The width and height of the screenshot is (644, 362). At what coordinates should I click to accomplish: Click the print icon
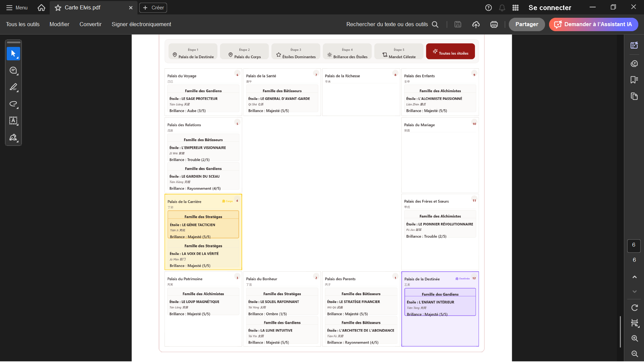pos(494,24)
